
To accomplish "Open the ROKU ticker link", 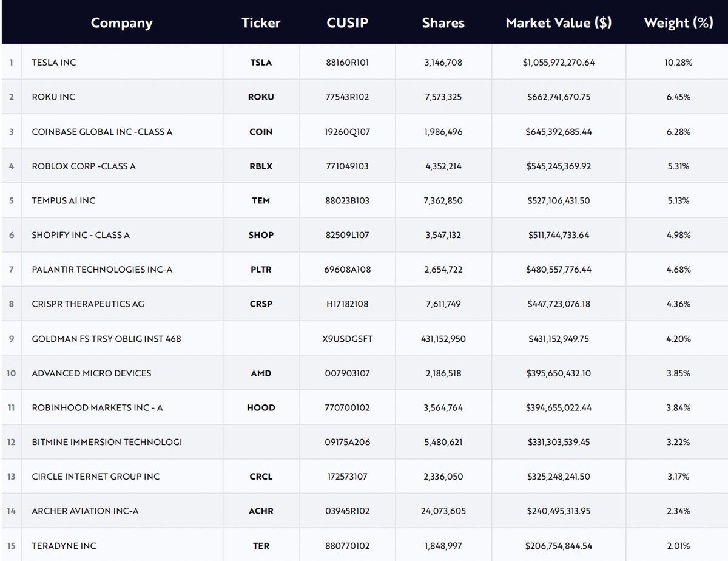I will 261,97.
